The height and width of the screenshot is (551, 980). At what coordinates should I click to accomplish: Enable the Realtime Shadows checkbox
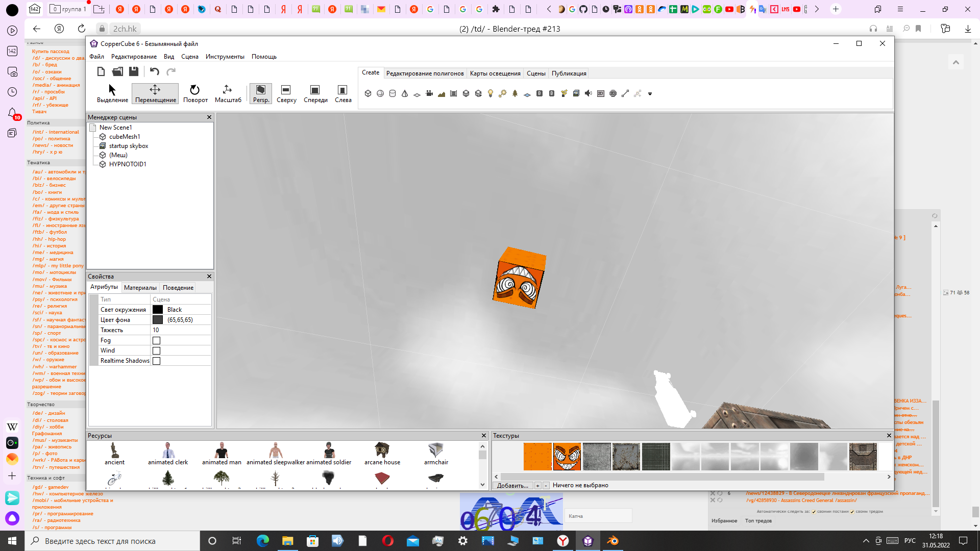coord(157,361)
